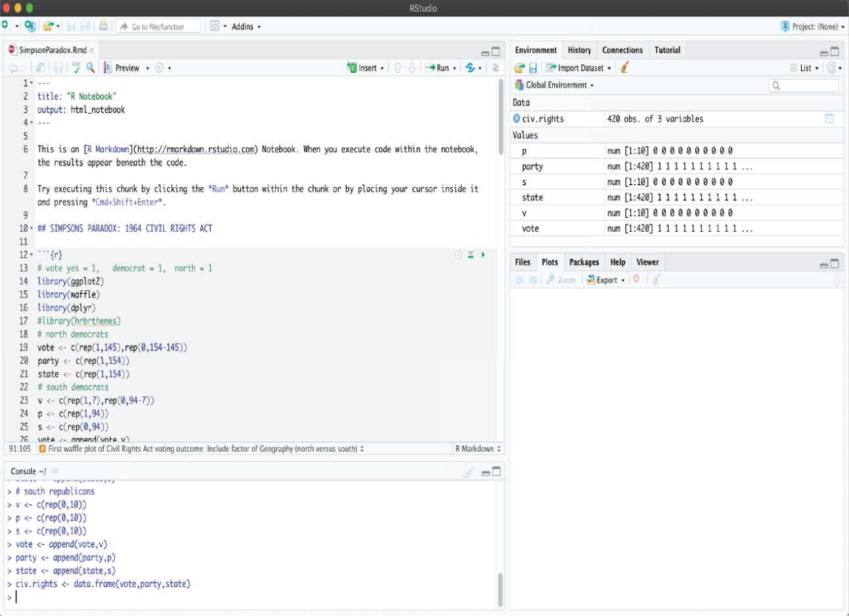Click the Run button in the editor toolbar
The width and height of the screenshot is (849, 616).
[437, 68]
